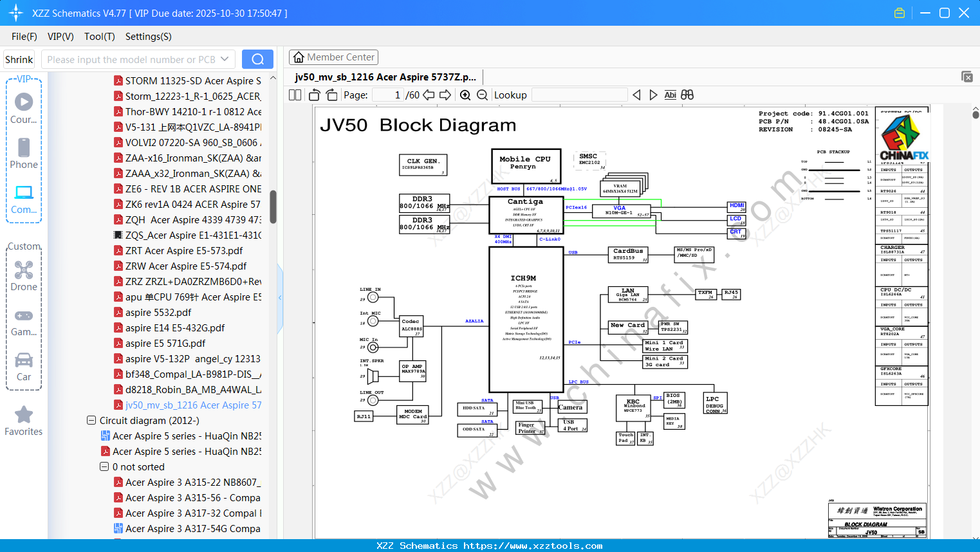
Task: Click the page number field
Action: (x=388, y=95)
